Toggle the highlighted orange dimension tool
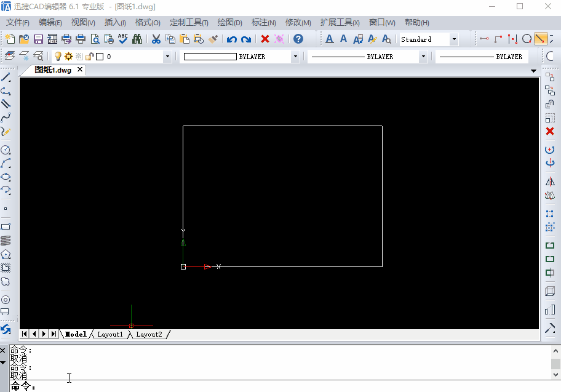Viewport: 561px width, 392px height. click(541, 39)
